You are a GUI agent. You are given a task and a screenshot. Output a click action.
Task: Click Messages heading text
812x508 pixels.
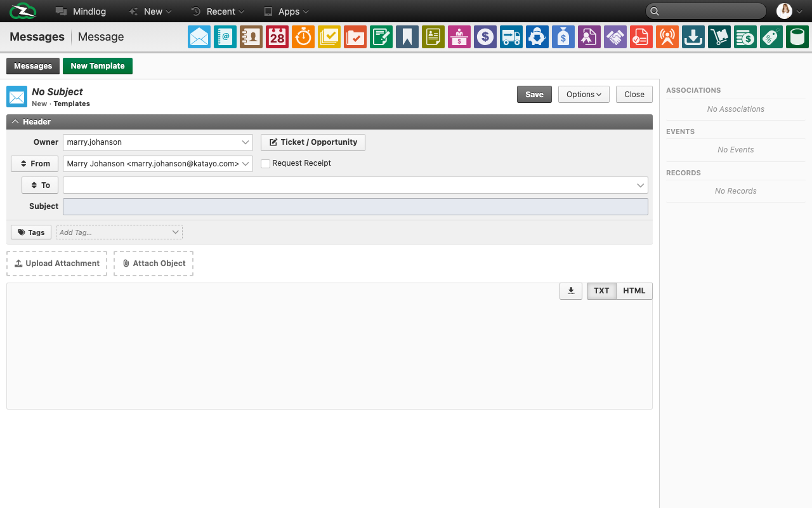click(x=37, y=37)
